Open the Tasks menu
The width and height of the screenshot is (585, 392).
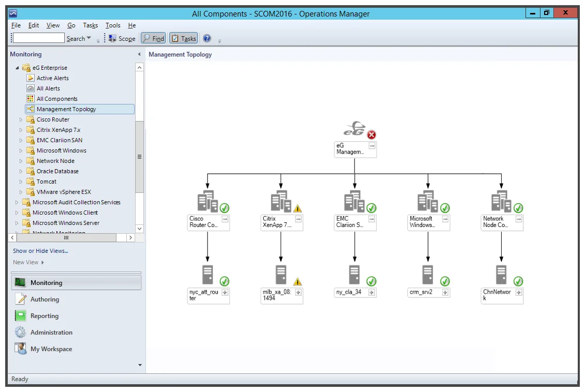90,25
